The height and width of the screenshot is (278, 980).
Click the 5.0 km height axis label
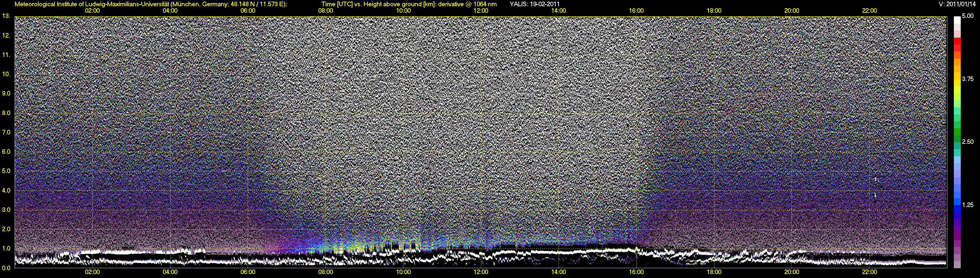pyautogui.click(x=6, y=171)
